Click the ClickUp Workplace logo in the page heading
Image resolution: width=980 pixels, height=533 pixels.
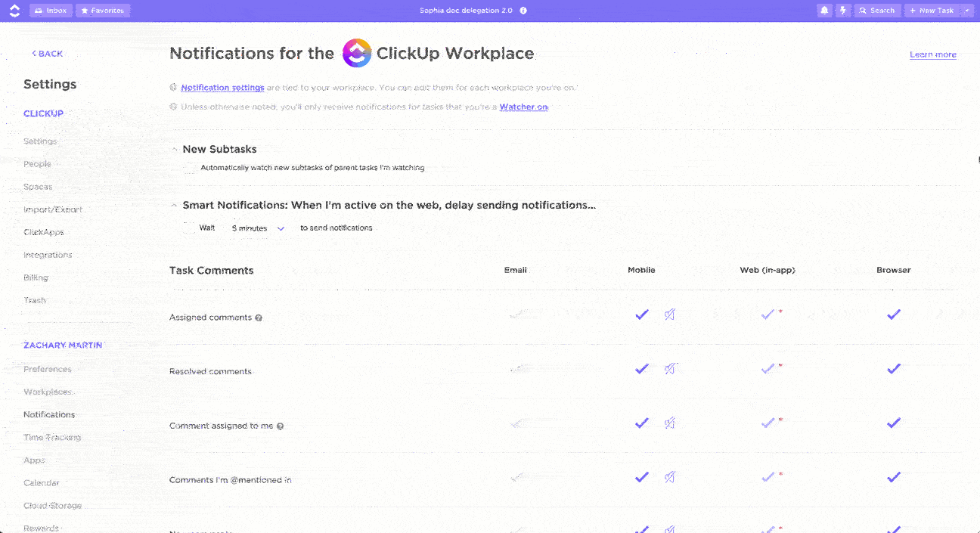pos(355,53)
